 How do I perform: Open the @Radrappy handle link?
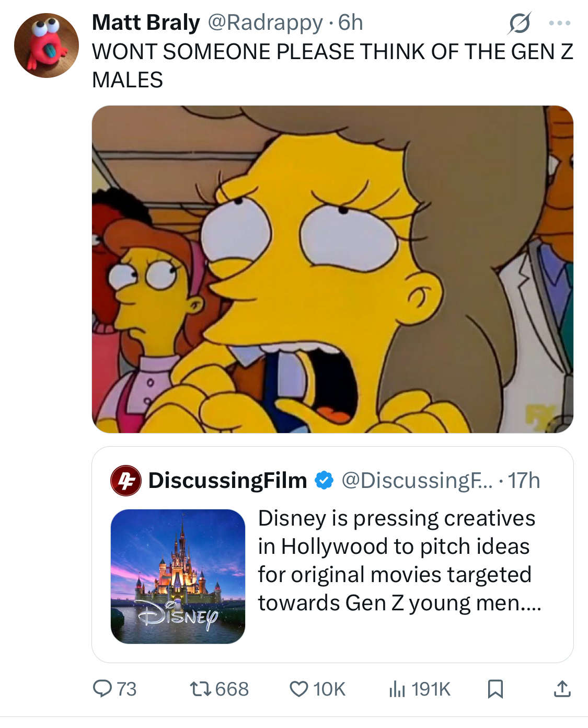(x=266, y=22)
